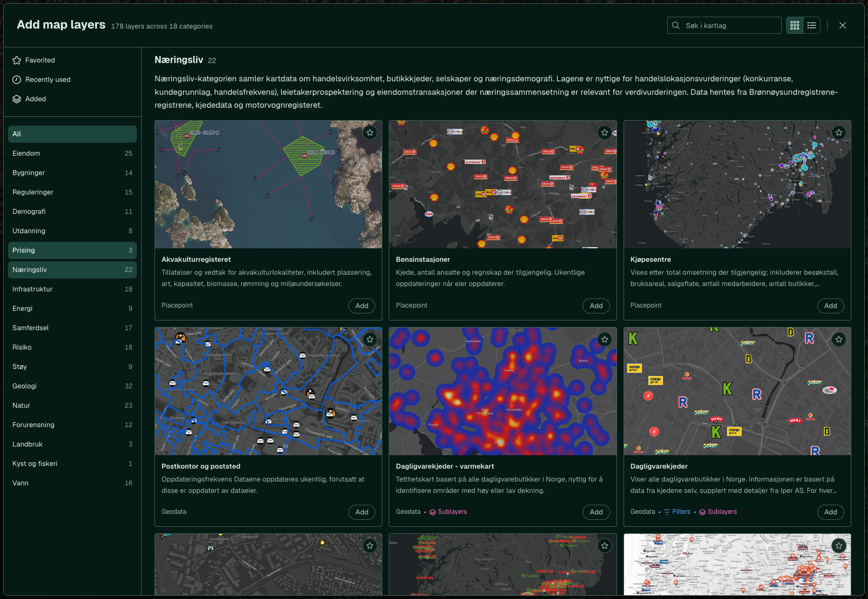Open the Akvakulturregisteret map preview
Viewport: 868px width, 599px height.
[x=268, y=184]
